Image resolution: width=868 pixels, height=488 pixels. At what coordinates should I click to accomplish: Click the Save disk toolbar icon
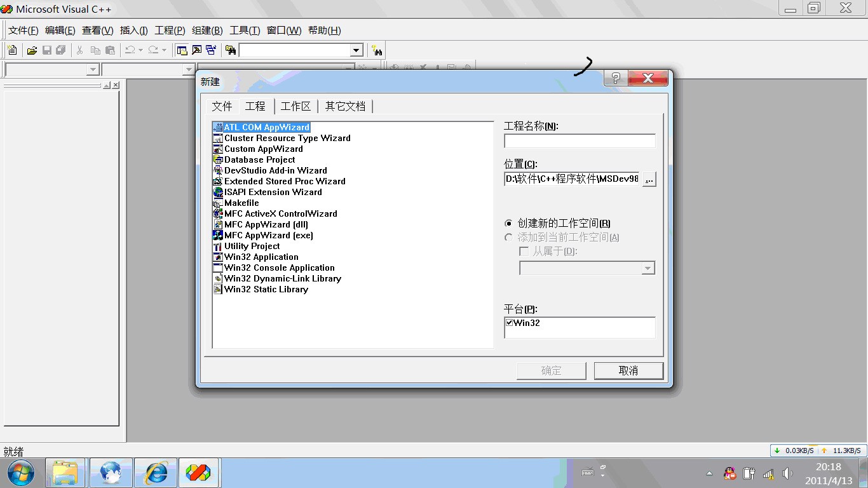[47, 50]
